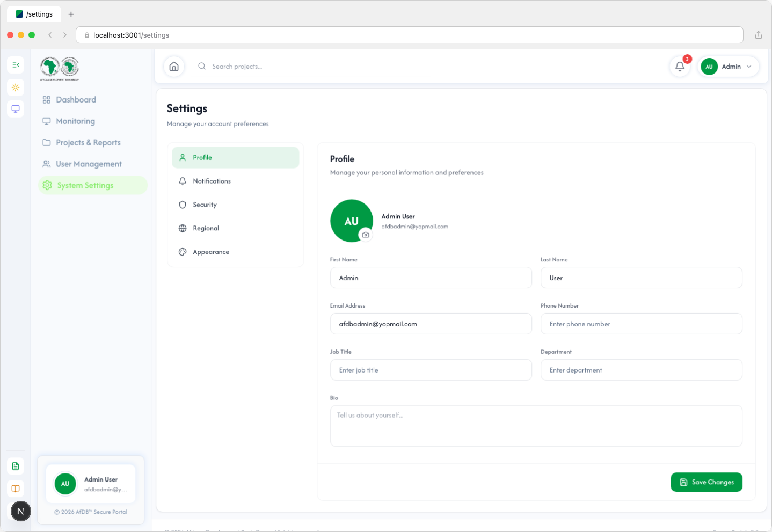
Task: Switch to Appearance settings tab
Action: (235, 252)
